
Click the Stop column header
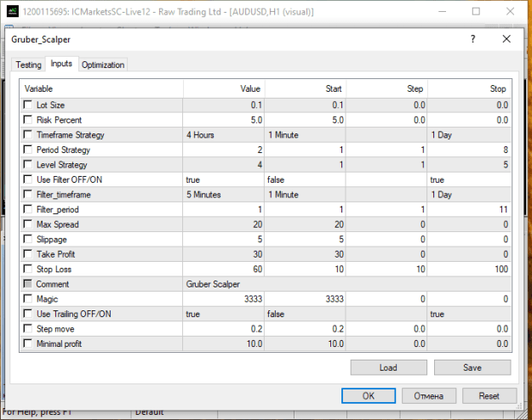pos(469,88)
